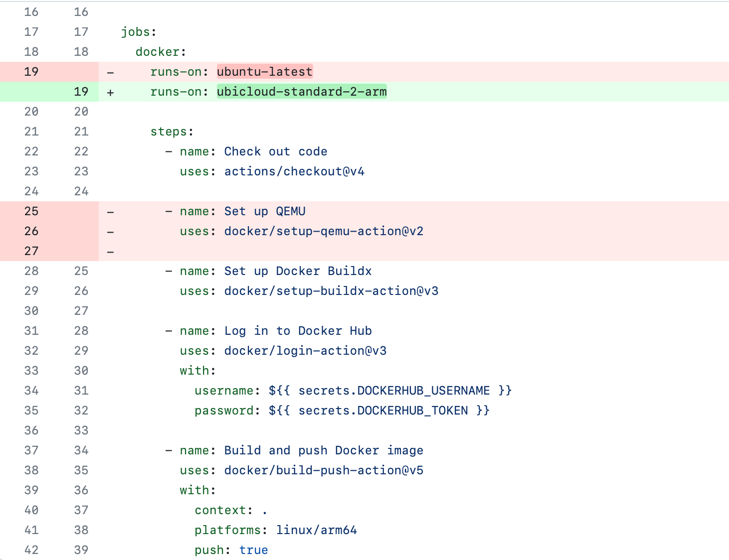Viewport: 729px width, 560px height.
Task: Click the 'username:' key
Action: coord(227,391)
